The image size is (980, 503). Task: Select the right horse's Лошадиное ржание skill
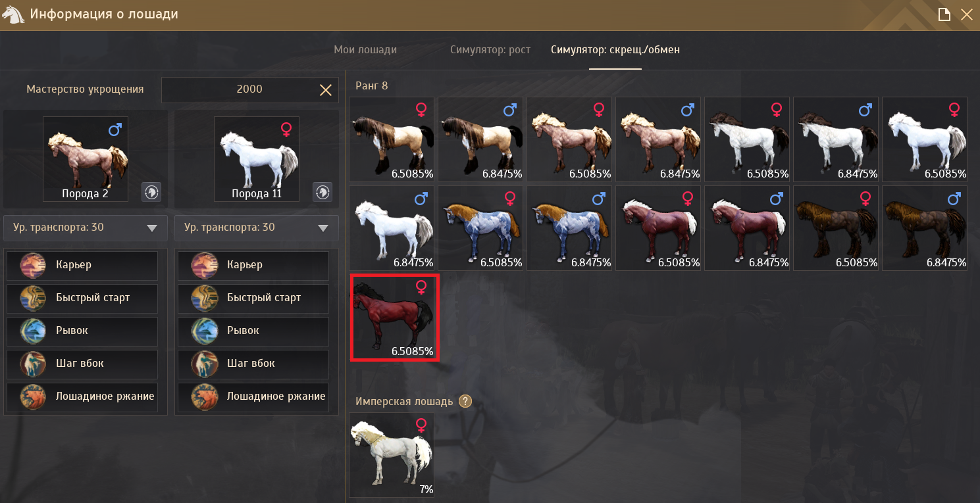[x=253, y=396]
